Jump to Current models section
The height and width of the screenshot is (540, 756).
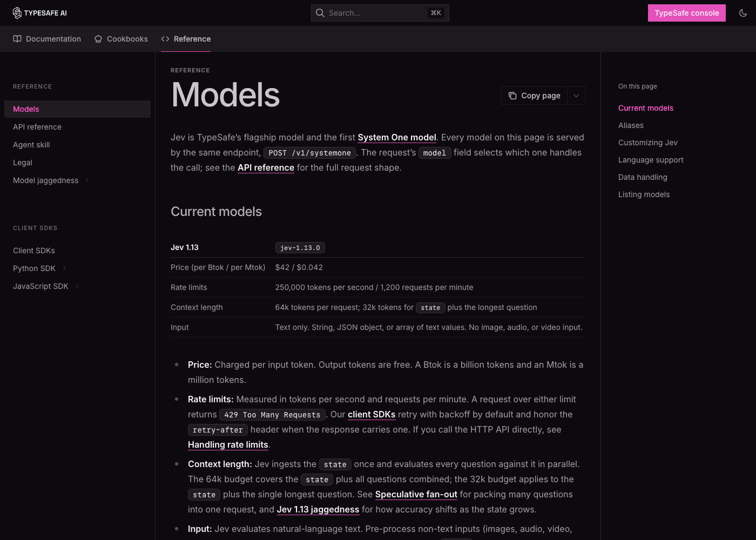[x=646, y=108]
